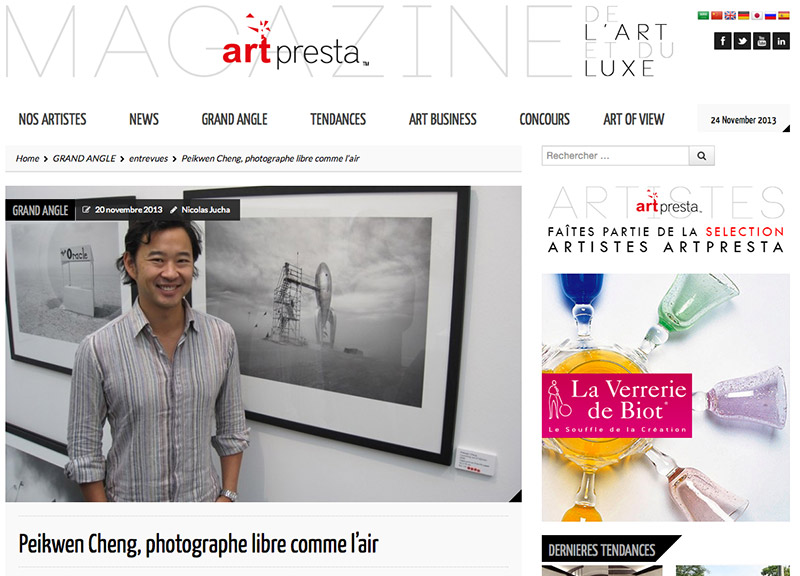Click the artpresta logo in header
The width and height of the screenshot is (800, 576).
coord(295,42)
